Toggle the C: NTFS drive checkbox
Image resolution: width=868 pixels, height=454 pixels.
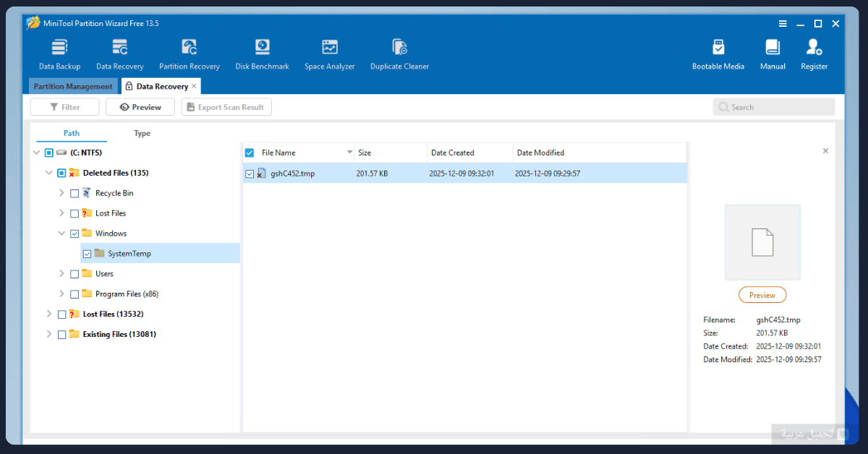point(49,153)
